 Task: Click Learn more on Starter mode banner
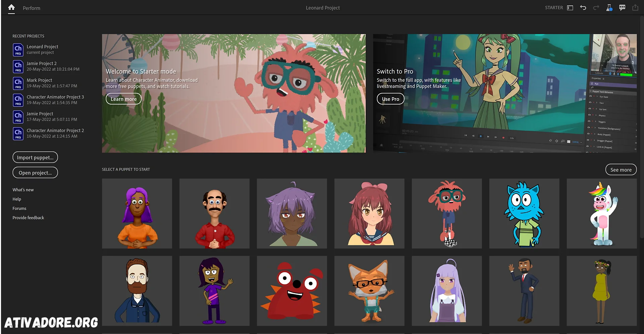124,99
